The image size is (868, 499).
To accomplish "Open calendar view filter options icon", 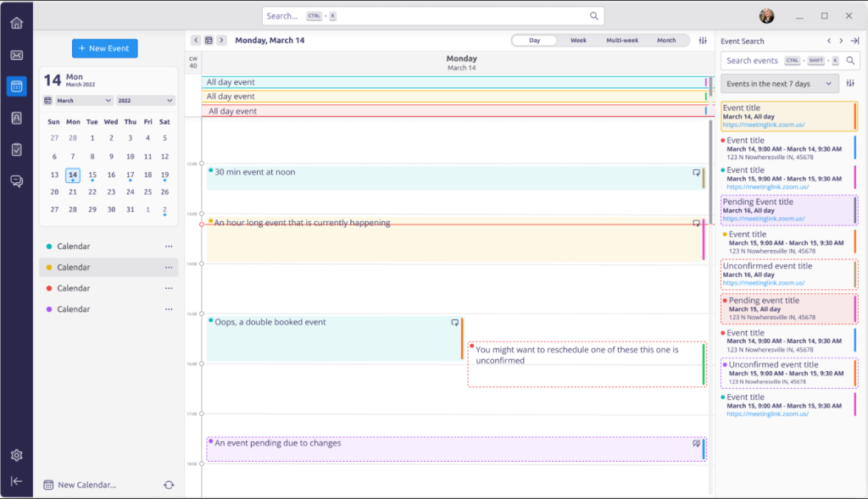I will [703, 41].
